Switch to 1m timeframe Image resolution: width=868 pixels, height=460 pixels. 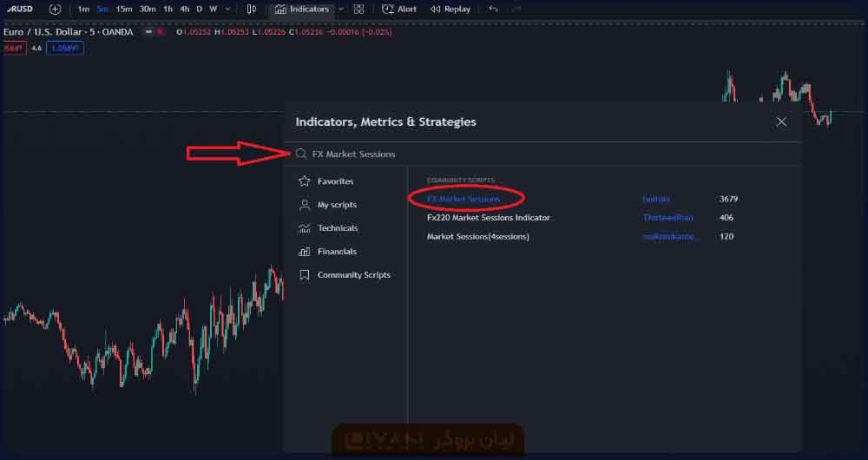83,9
